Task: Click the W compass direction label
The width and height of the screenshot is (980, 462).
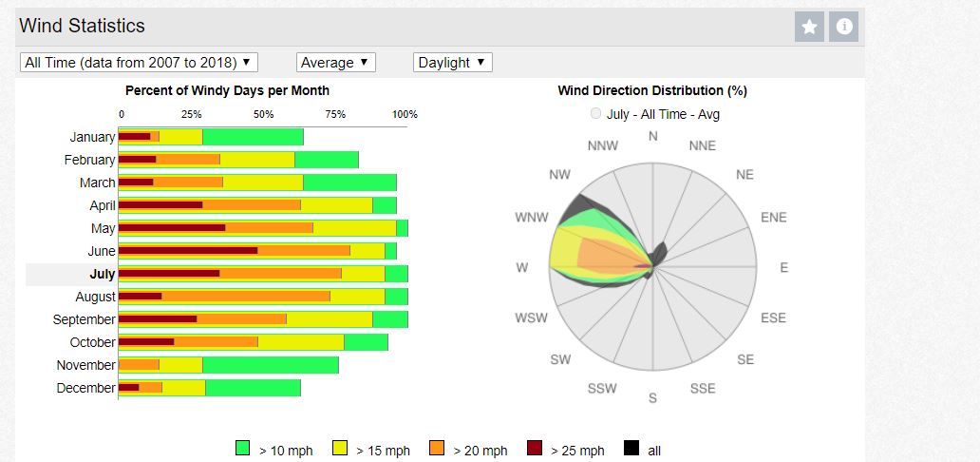Action: click(522, 268)
